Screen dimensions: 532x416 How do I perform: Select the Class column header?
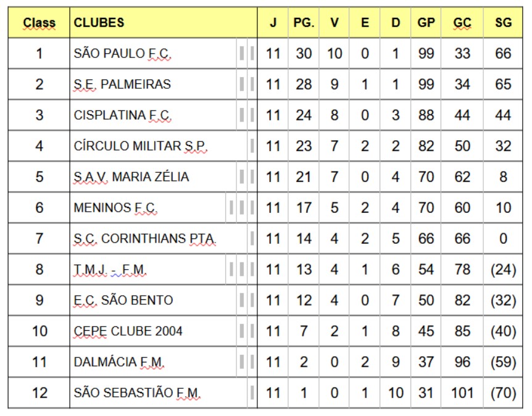pyautogui.click(x=39, y=23)
